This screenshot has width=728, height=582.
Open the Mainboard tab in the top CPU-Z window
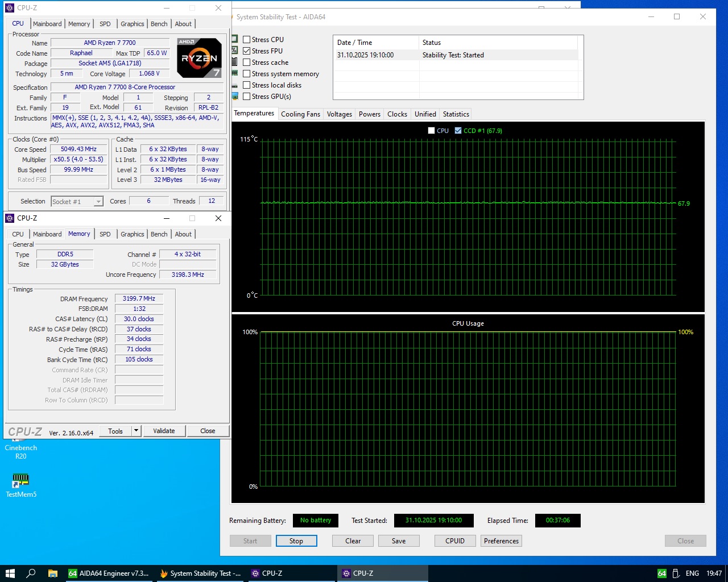click(47, 24)
